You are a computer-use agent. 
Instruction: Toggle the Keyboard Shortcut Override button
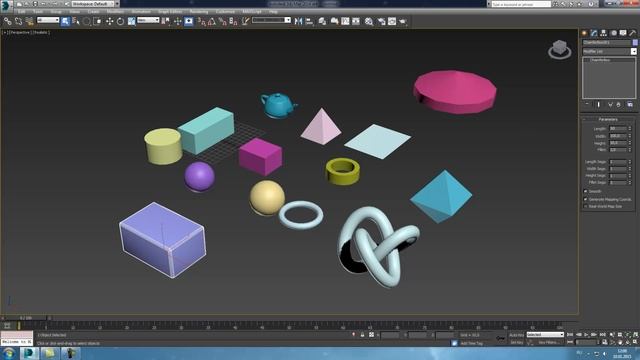(x=189, y=21)
